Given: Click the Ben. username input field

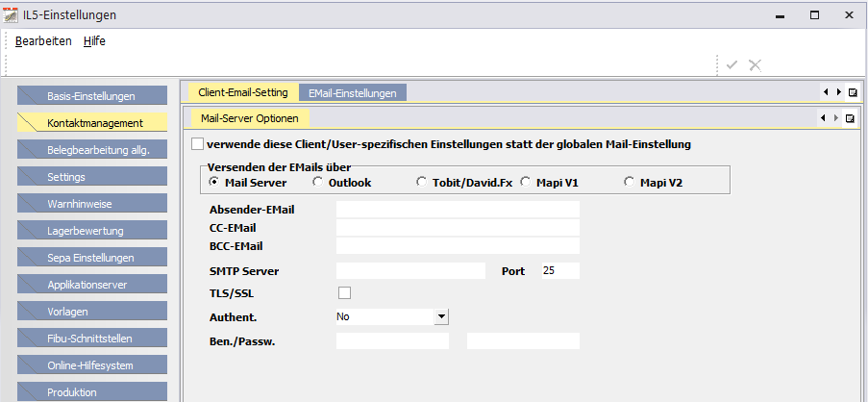Looking at the screenshot, I should (x=392, y=341).
